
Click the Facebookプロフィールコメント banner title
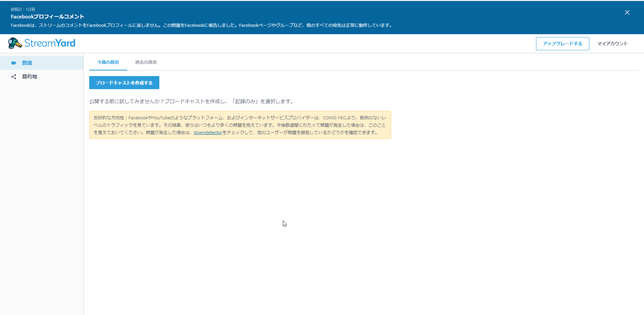coord(47,17)
